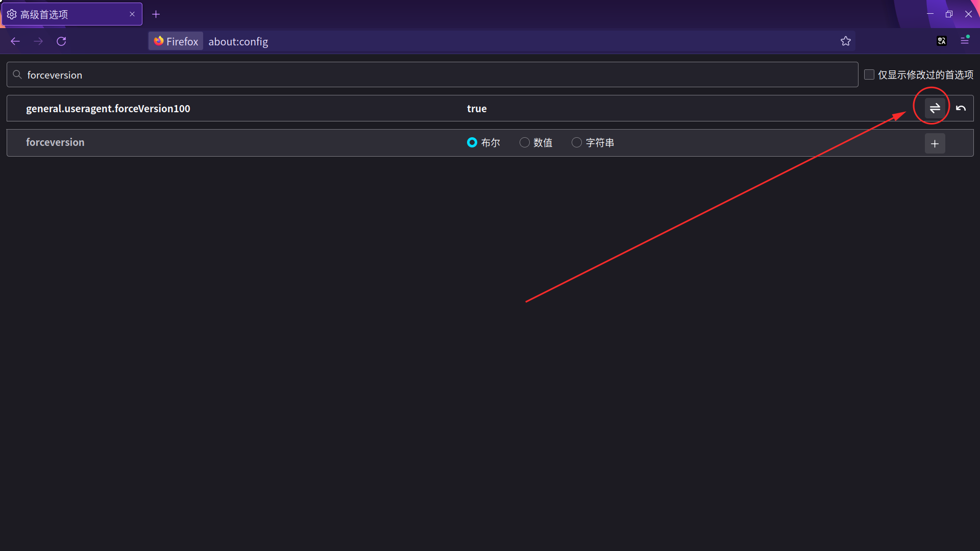Viewport: 980px width, 551px height.
Task: Go forward with the arrow
Action: [x=38, y=41]
